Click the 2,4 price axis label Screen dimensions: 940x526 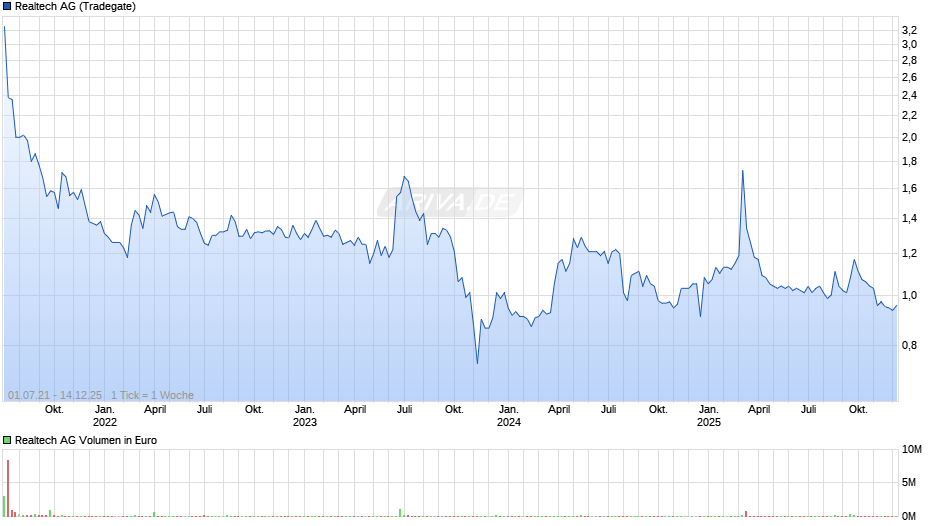coord(909,95)
